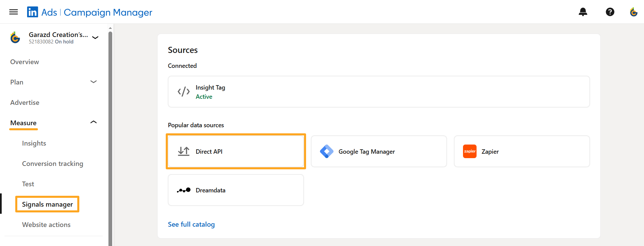
Task: Select the Zapier data source
Action: [522, 151]
